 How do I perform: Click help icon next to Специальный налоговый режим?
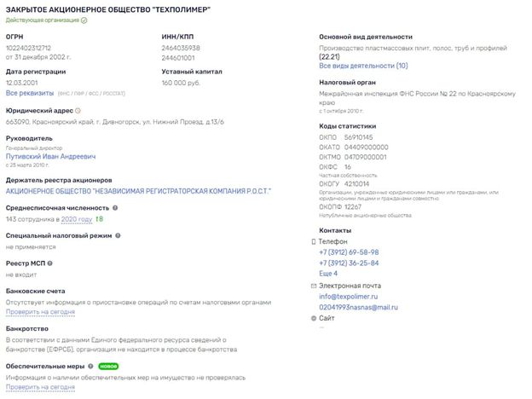point(118,235)
